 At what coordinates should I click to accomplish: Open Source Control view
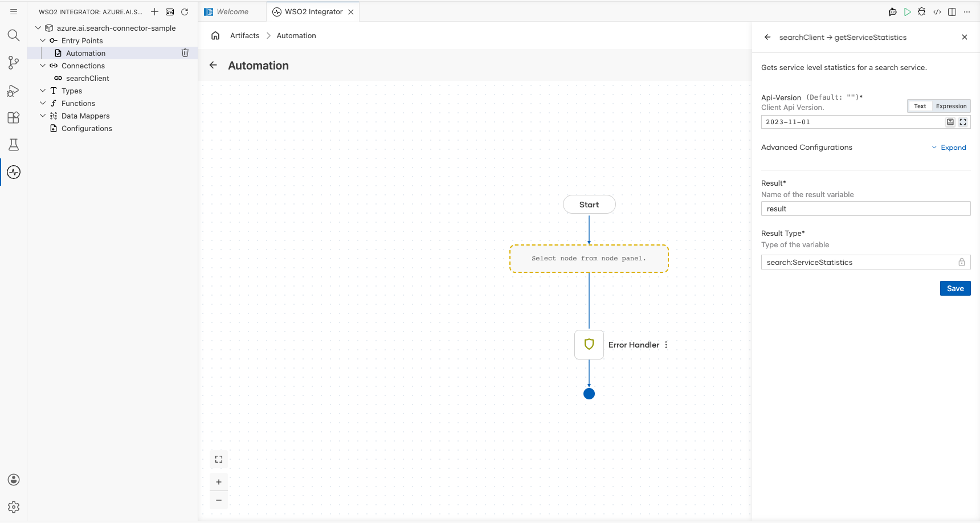tap(14, 63)
